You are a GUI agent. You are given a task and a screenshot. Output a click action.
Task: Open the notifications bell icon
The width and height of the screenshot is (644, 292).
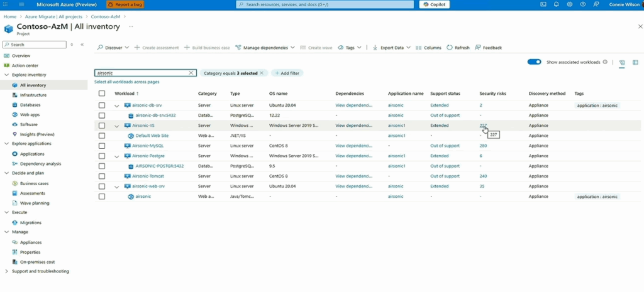(x=556, y=4)
